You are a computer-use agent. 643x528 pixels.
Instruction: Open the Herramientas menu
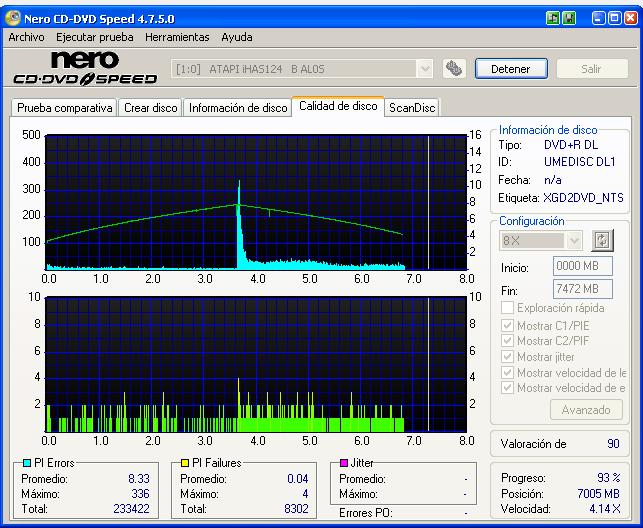click(x=177, y=37)
